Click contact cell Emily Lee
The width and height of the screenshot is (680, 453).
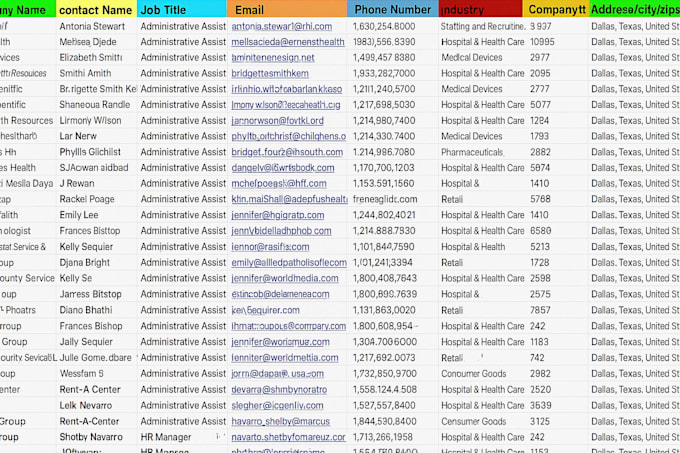click(x=78, y=215)
